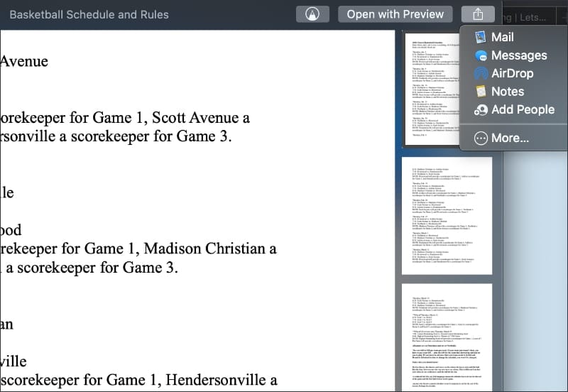Image resolution: width=568 pixels, height=392 pixels.
Task: Select the Mail stamp icon
Action: (481, 37)
